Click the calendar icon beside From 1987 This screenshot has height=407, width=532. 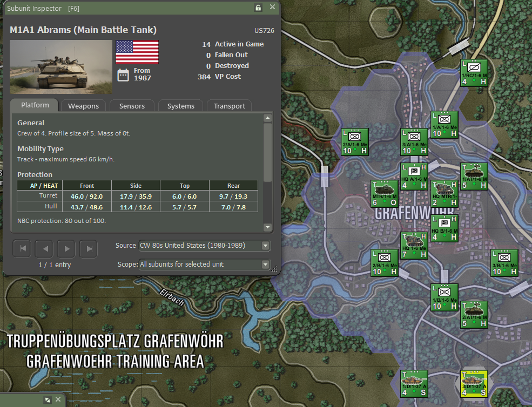coord(123,75)
